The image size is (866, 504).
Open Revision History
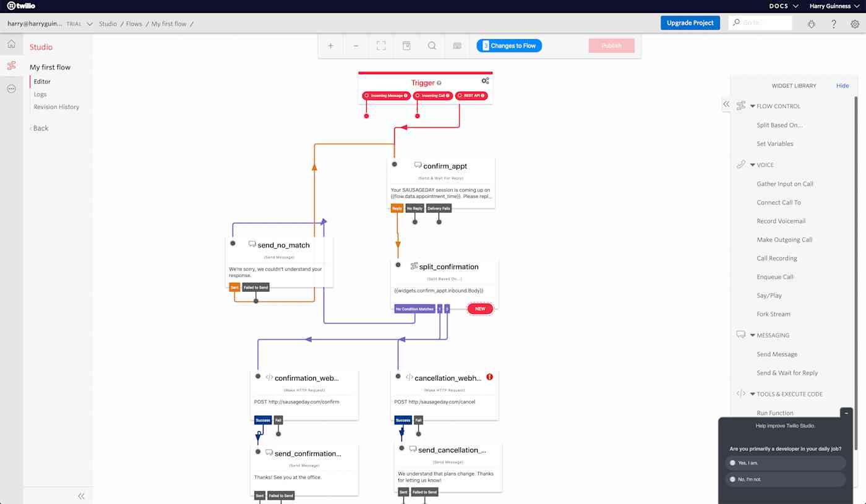click(x=56, y=107)
